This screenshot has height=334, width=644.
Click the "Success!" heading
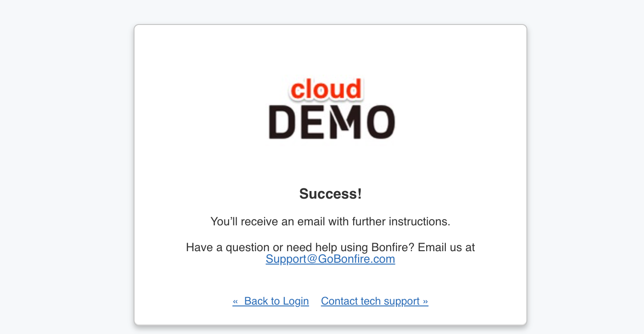coord(330,194)
